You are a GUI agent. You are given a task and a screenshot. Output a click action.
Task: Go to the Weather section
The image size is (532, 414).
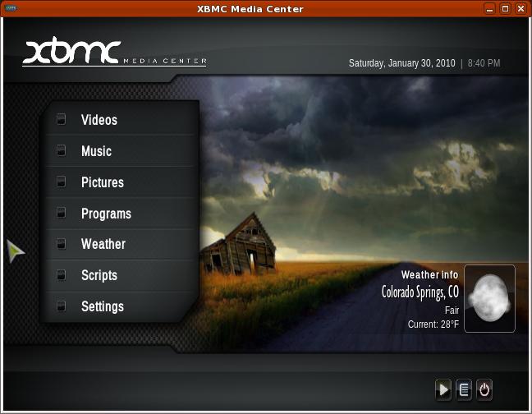122,244
